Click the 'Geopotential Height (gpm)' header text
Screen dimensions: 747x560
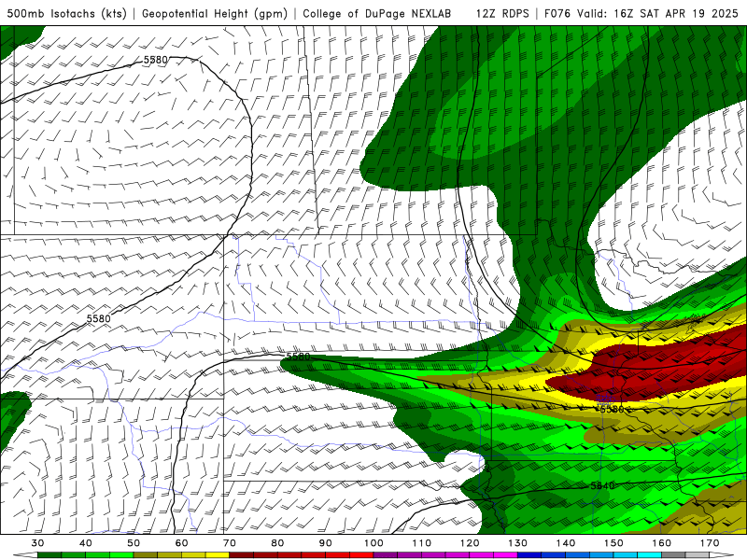click(x=215, y=13)
